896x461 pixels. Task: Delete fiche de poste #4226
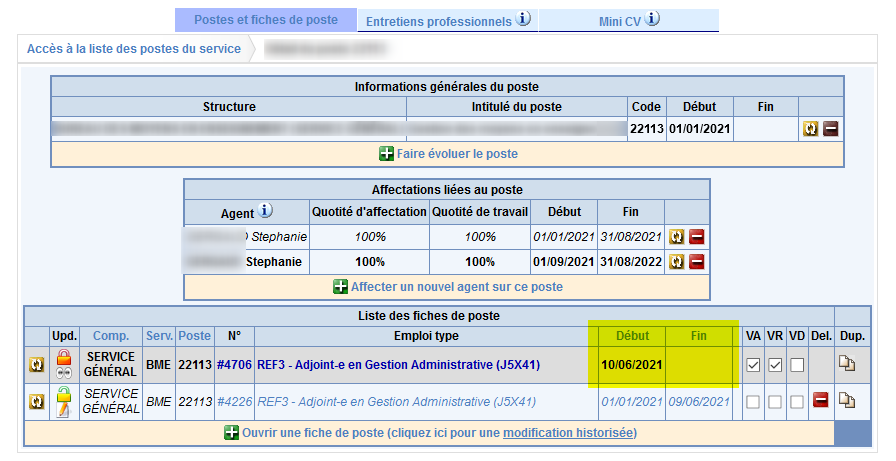point(820,401)
